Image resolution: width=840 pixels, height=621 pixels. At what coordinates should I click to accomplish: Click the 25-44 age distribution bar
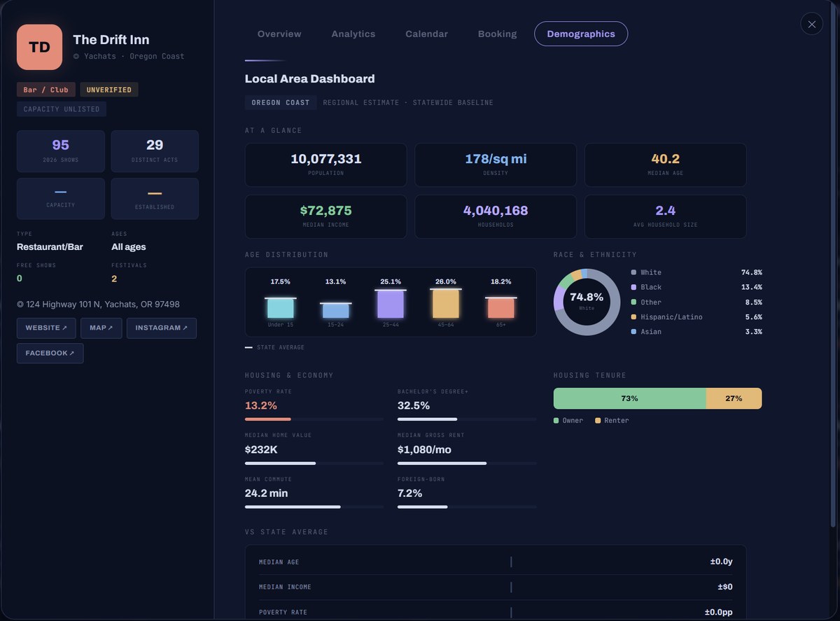point(391,305)
